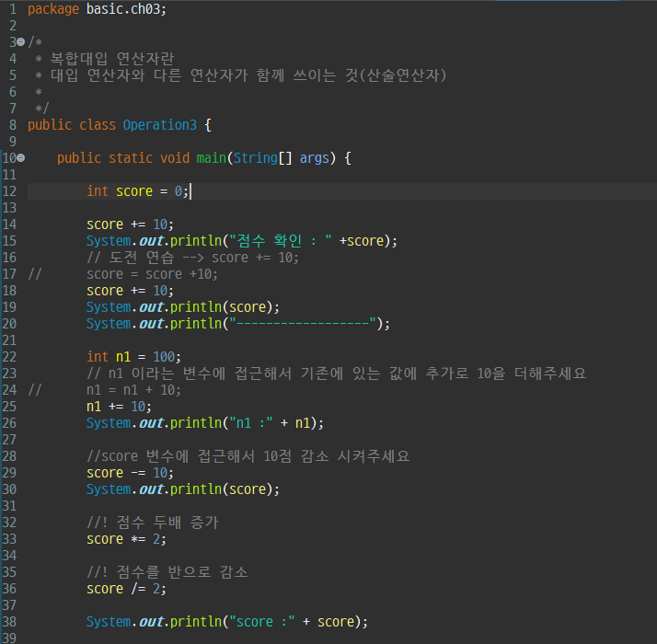Click header comment line starting '대입 연산자와'
The image size is (657, 644).
tap(248, 75)
